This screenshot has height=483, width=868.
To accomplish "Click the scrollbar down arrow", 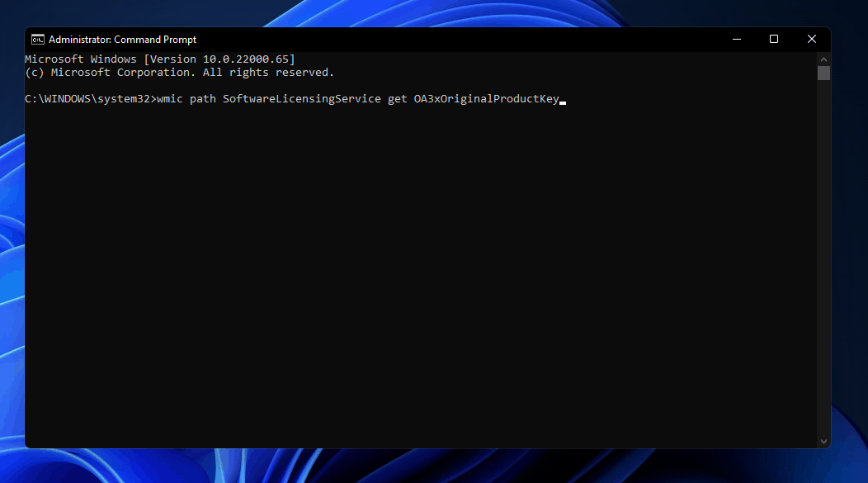I will point(823,442).
